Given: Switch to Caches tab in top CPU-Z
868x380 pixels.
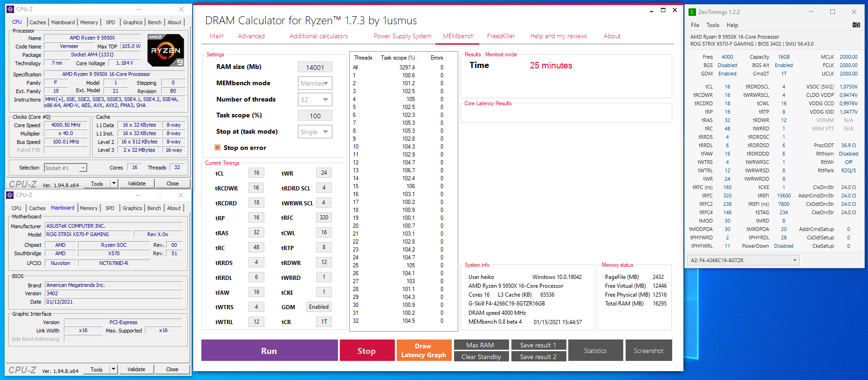Looking at the screenshot, I should click(38, 22).
